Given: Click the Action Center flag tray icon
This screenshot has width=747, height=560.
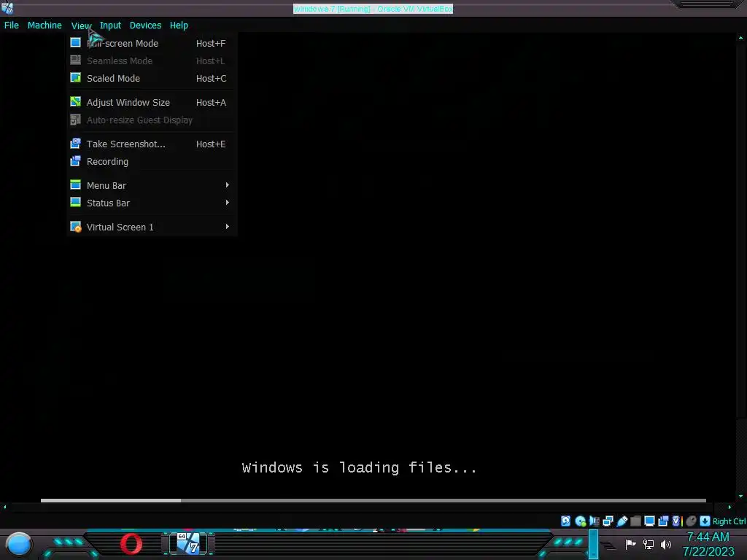Looking at the screenshot, I should (630, 544).
